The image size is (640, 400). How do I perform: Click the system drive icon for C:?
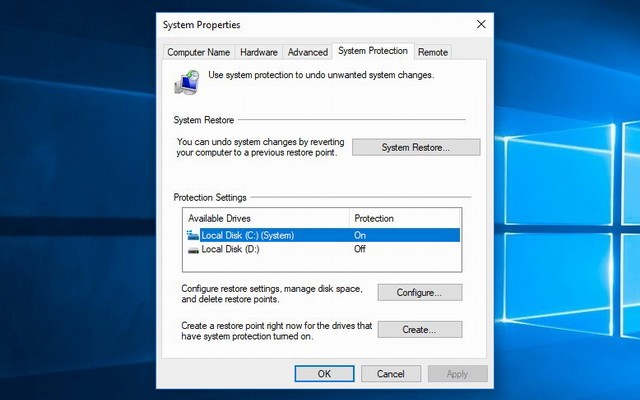193,235
